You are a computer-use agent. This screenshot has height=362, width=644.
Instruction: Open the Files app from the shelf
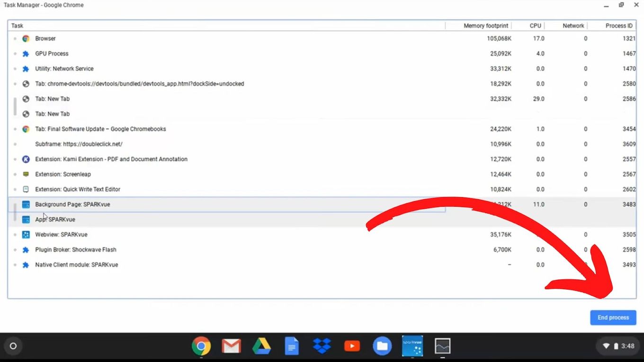(x=382, y=346)
